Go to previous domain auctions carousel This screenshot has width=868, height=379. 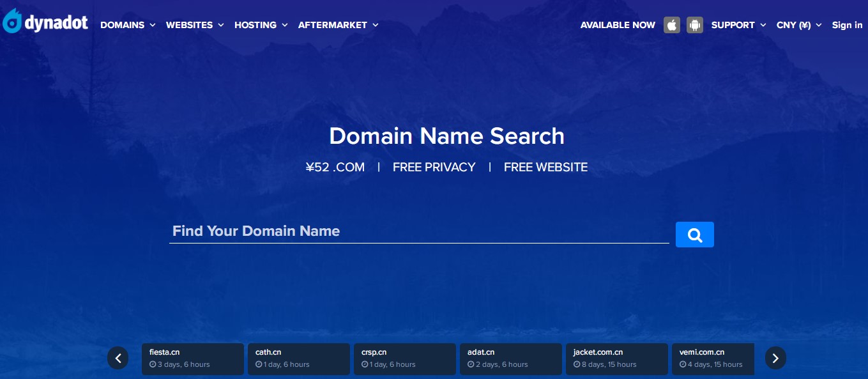pyautogui.click(x=118, y=359)
